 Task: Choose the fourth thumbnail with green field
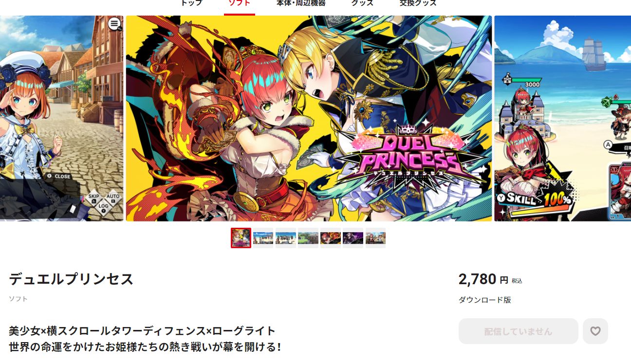pos(308,238)
